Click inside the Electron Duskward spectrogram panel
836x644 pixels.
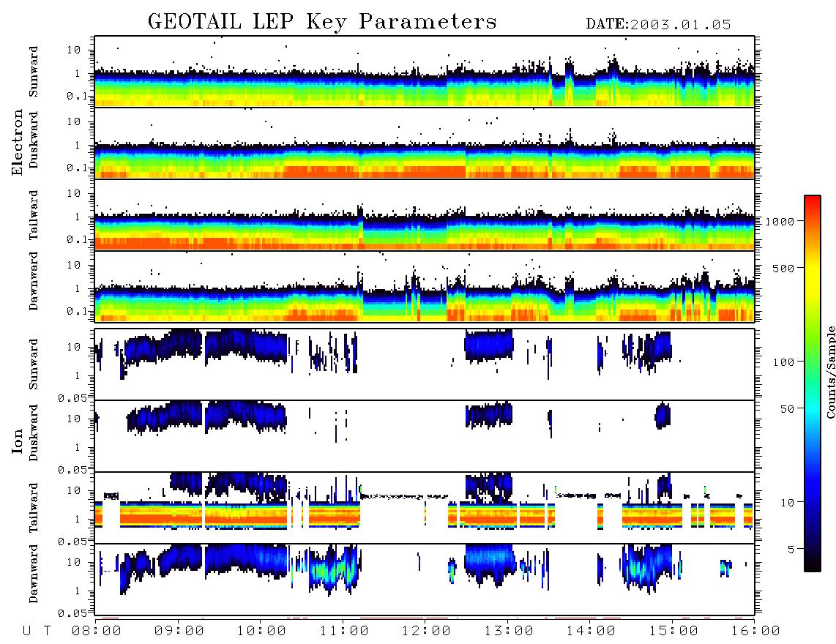coord(425,143)
